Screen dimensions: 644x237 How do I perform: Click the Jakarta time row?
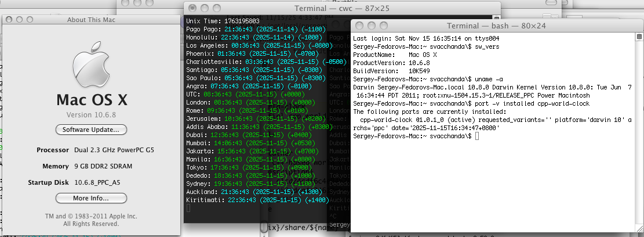point(252,152)
